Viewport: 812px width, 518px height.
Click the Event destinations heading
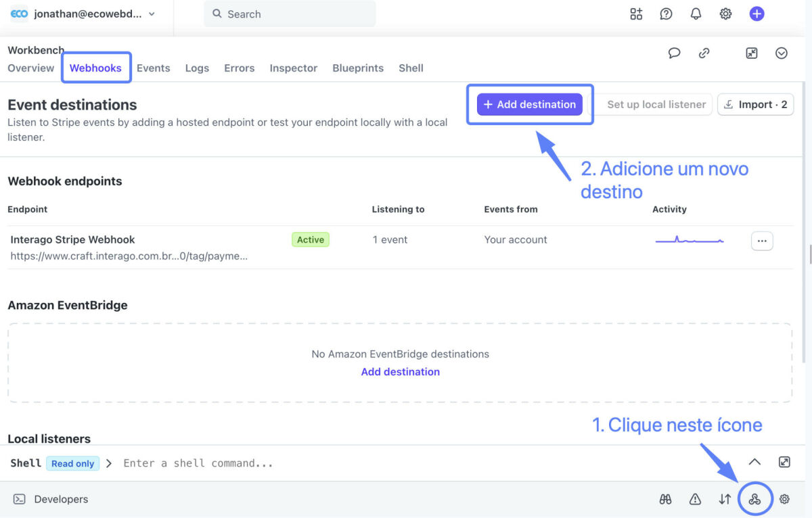tap(72, 105)
